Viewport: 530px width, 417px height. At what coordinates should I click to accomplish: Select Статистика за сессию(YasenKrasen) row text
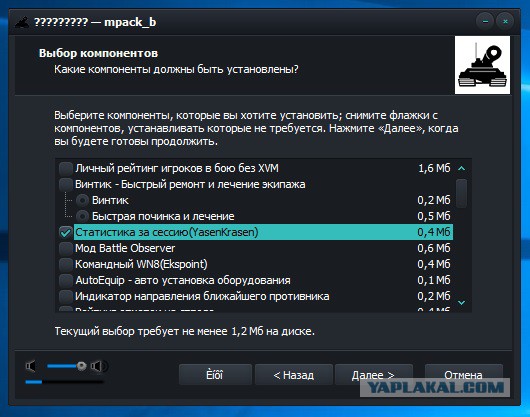pos(166,232)
